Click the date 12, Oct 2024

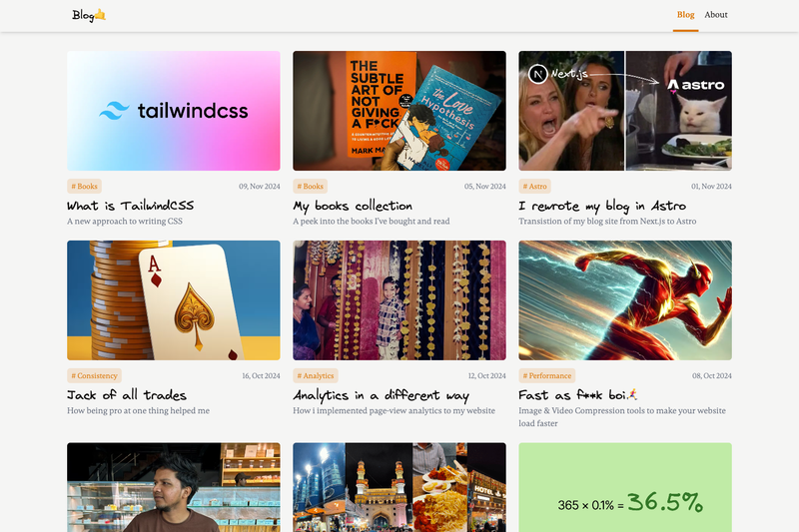pyautogui.click(x=487, y=375)
